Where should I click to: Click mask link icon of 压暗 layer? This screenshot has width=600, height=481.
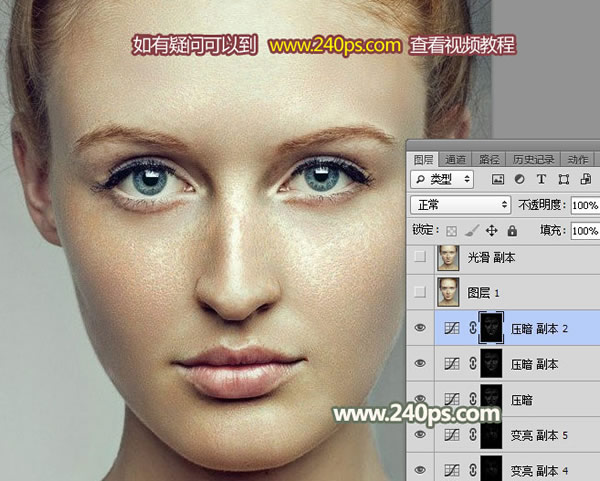473,399
